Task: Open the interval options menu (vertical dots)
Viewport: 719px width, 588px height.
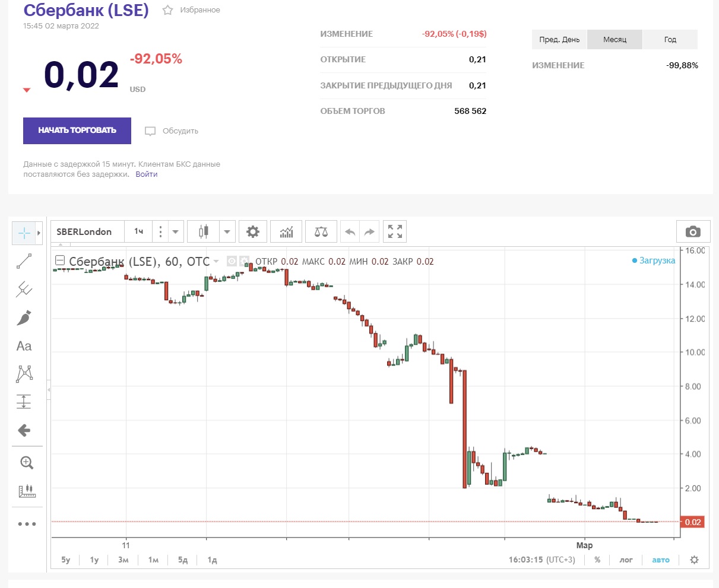Action: pyautogui.click(x=160, y=231)
